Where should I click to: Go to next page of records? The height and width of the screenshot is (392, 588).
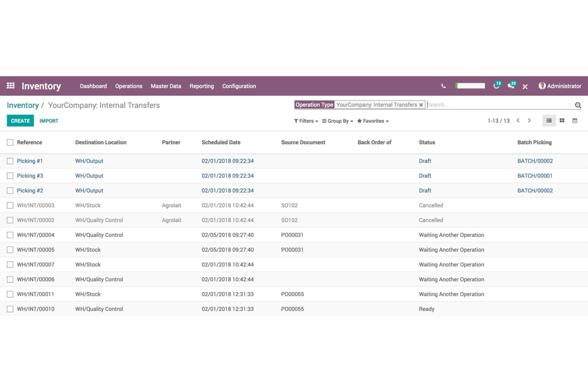coord(529,120)
